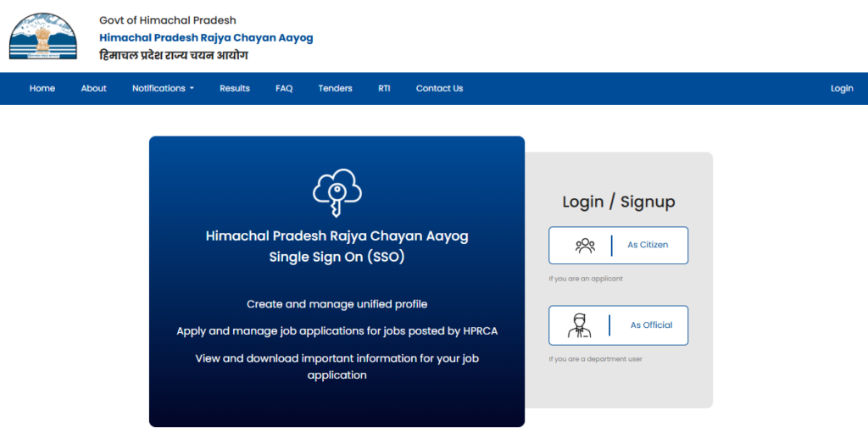Viewport: 868px width, 438px height.
Task: Go to the Home page
Action: pos(42,88)
